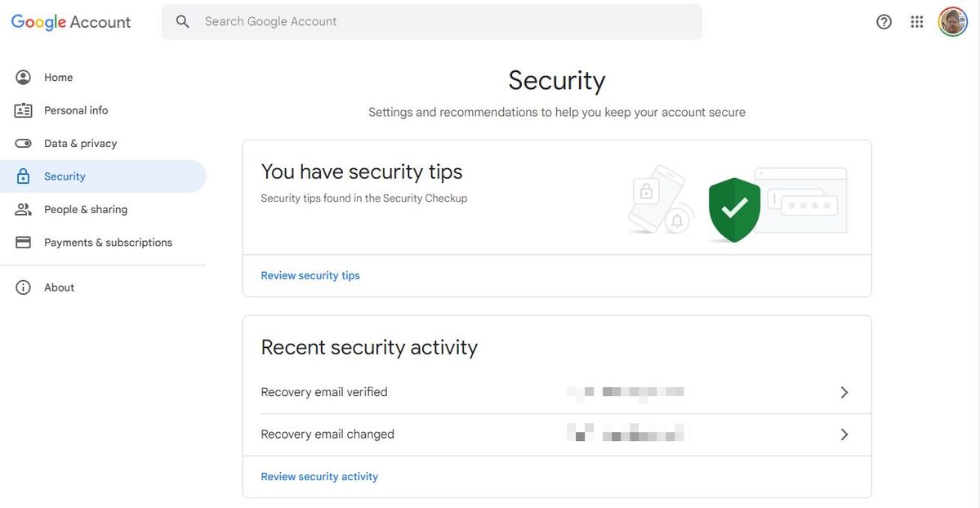Open your account profile avatar

(952, 20)
